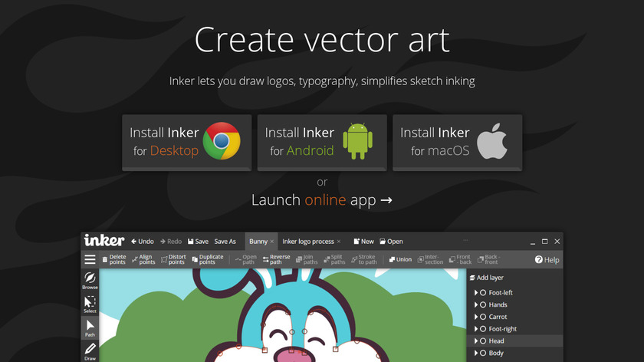
Task: Switch to the Inker logo process tab
Action: tap(308, 241)
